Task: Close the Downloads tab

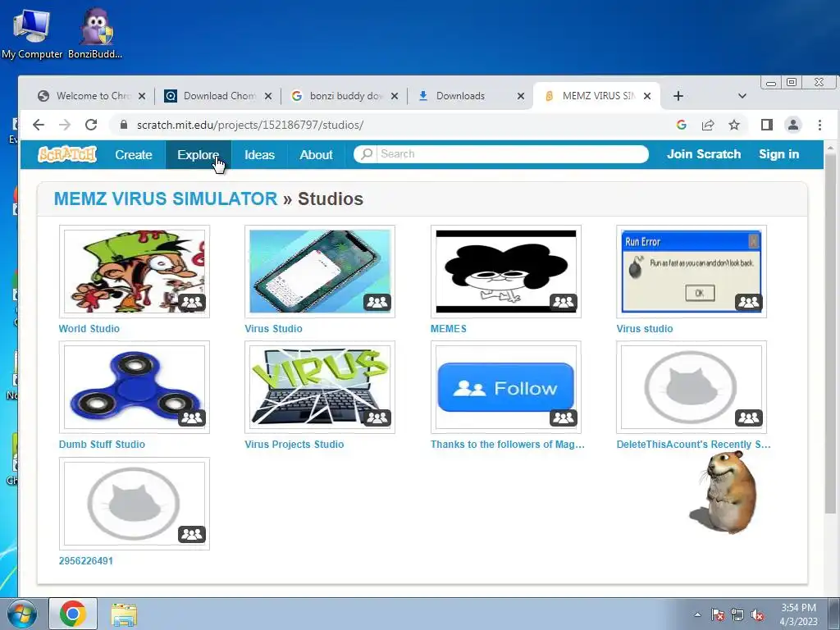Action: pyautogui.click(x=521, y=96)
